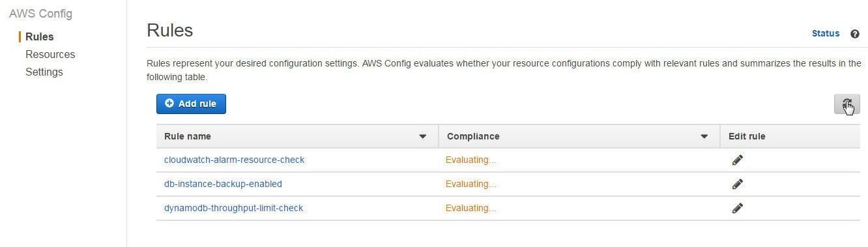Click pencil icon for db-instance-backup-enabled
This screenshot has width=868, height=247.
738,184
